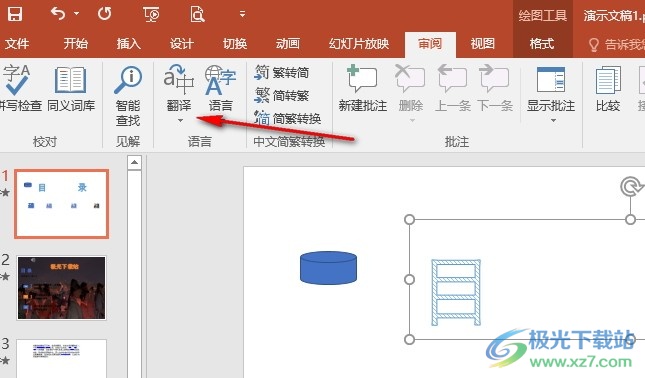
Task: Switch to the 设计 tab
Action: coord(181,44)
